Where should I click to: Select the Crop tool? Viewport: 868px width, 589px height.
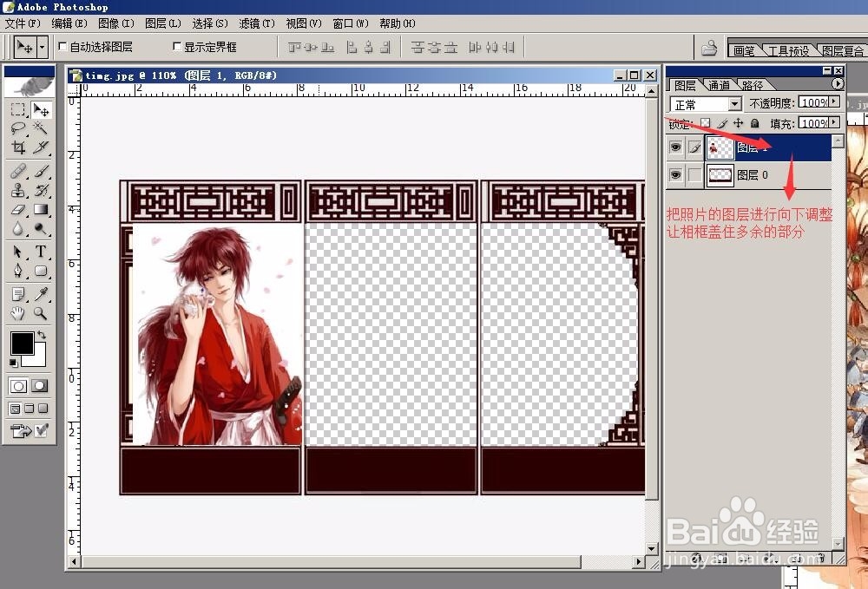pyautogui.click(x=17, y=147)
